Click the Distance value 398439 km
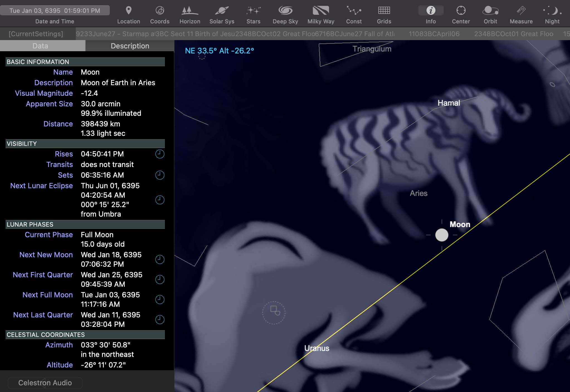 point(101,124)
